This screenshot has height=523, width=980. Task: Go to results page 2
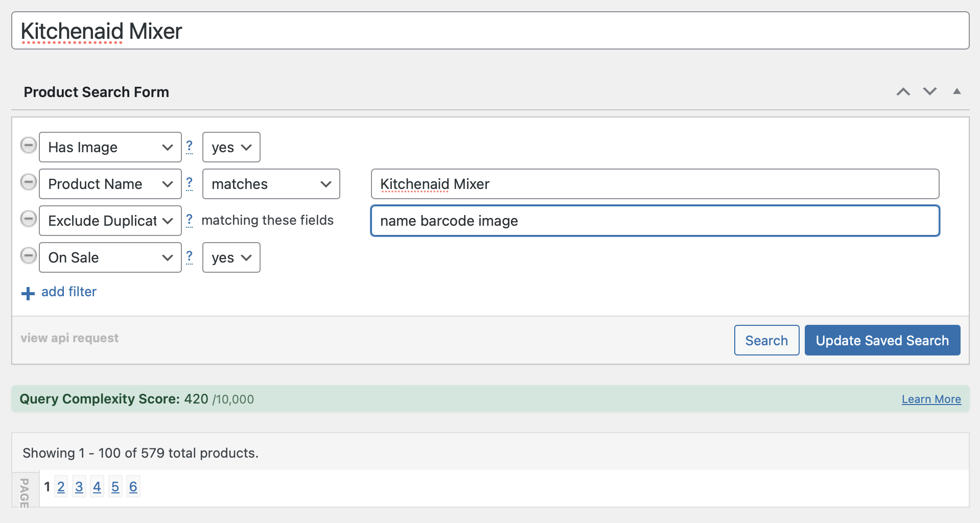(x=61, y=487)
